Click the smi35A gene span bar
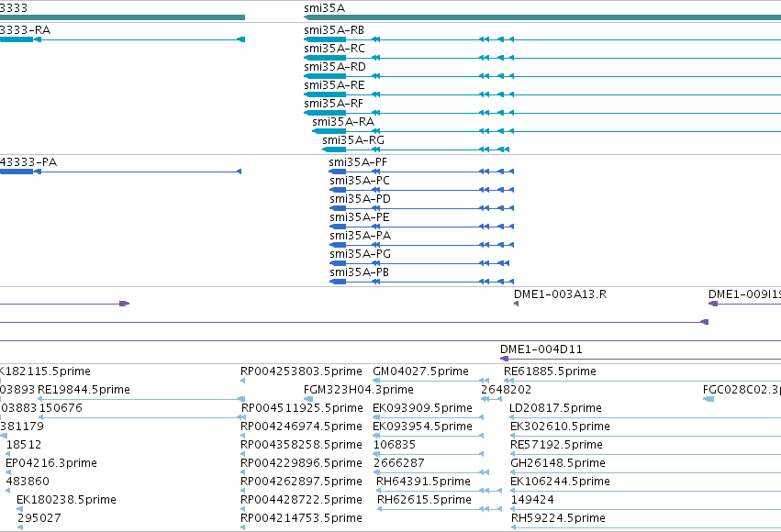781x532 pixels. pos(542,17)
